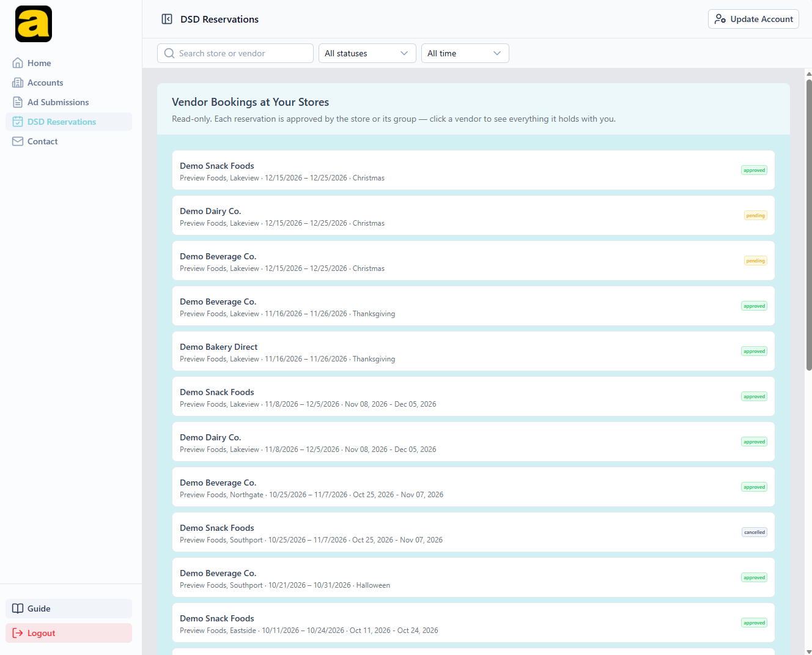Open the Guide button
The height and width of the screenshot is (655, 812).
click(x=68, y=609)
